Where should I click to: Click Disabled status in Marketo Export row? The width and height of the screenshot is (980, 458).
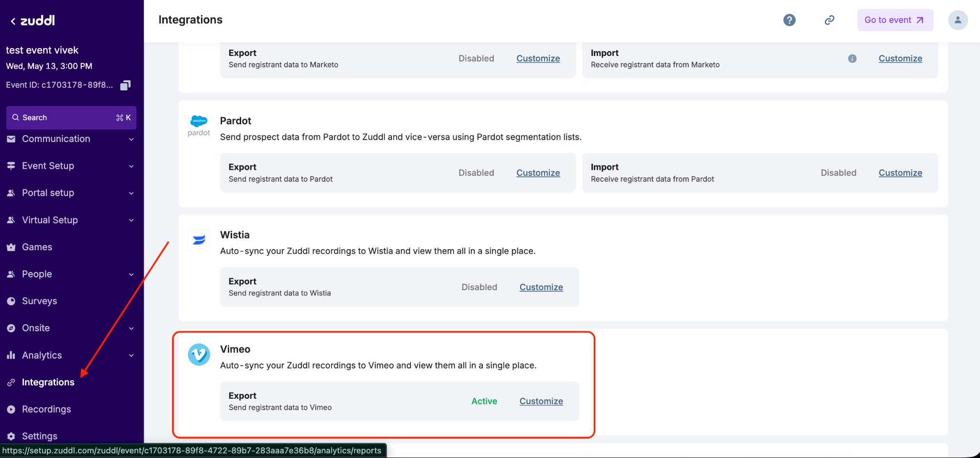476,58
